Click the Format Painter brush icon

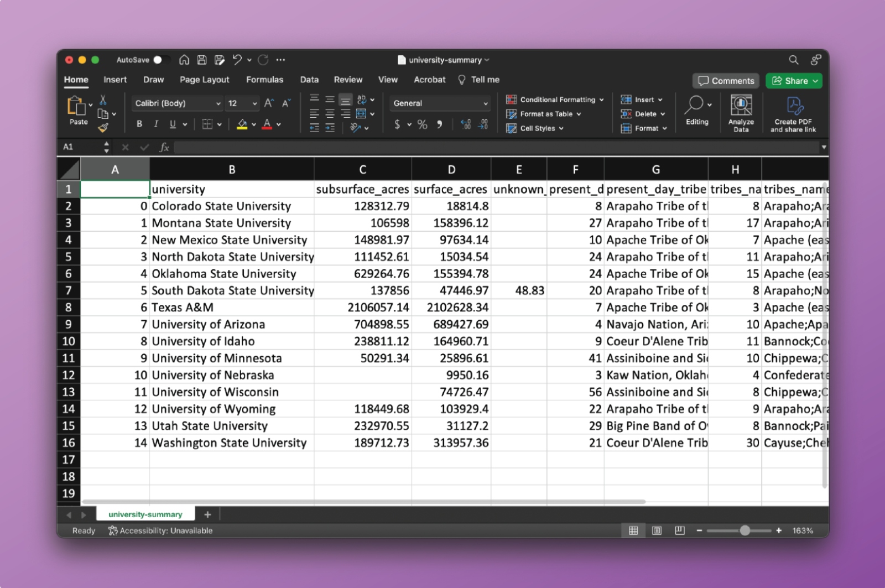[103, 128]
